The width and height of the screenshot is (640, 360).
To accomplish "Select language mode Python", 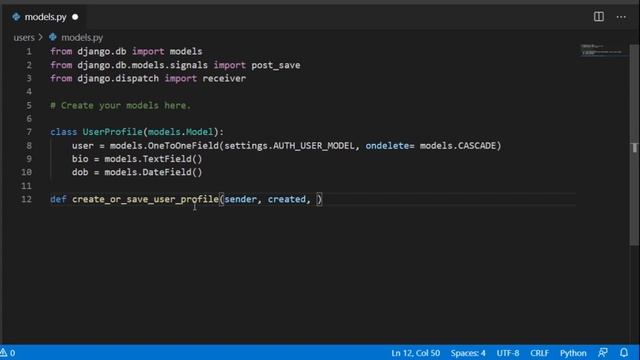I will 573,353.
